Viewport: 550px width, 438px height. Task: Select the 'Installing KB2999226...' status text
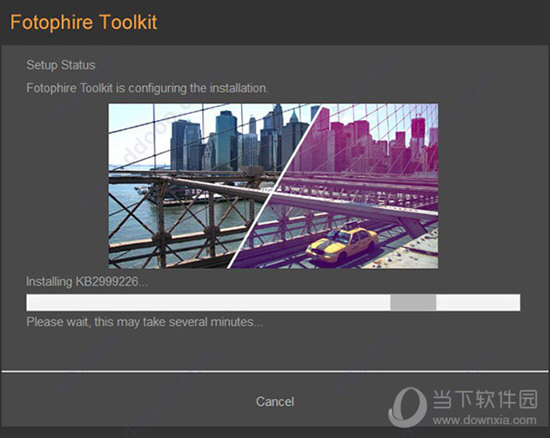coord(87,281)
